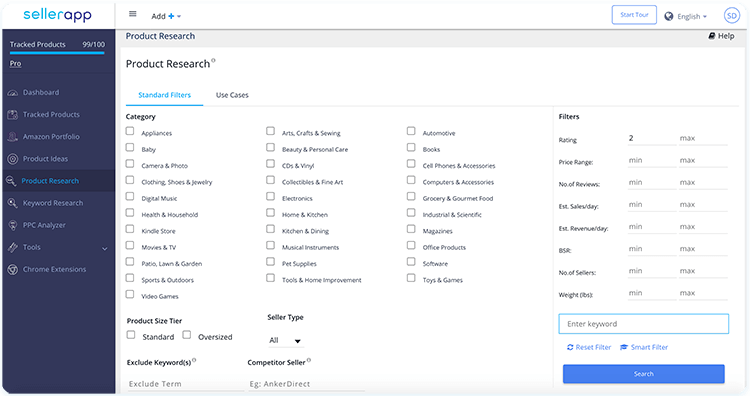
Task: Check the Toys & Games category
Action: 411,278
